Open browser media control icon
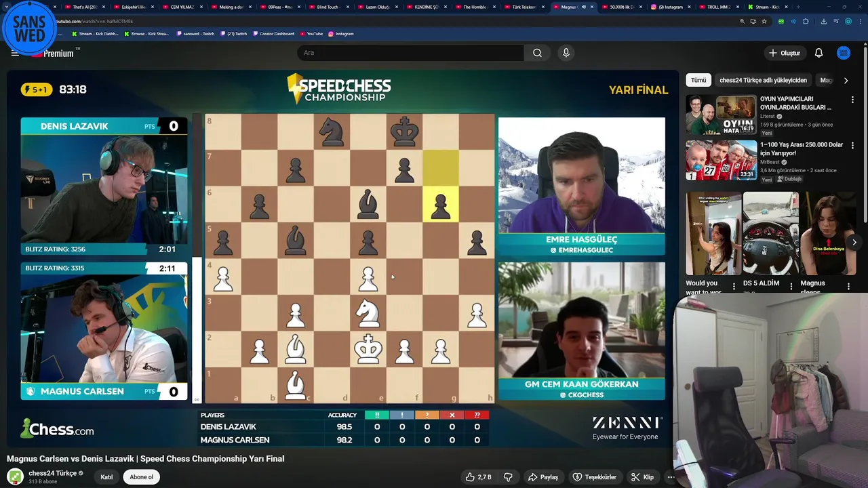868x488 pixels. [835, 21]
